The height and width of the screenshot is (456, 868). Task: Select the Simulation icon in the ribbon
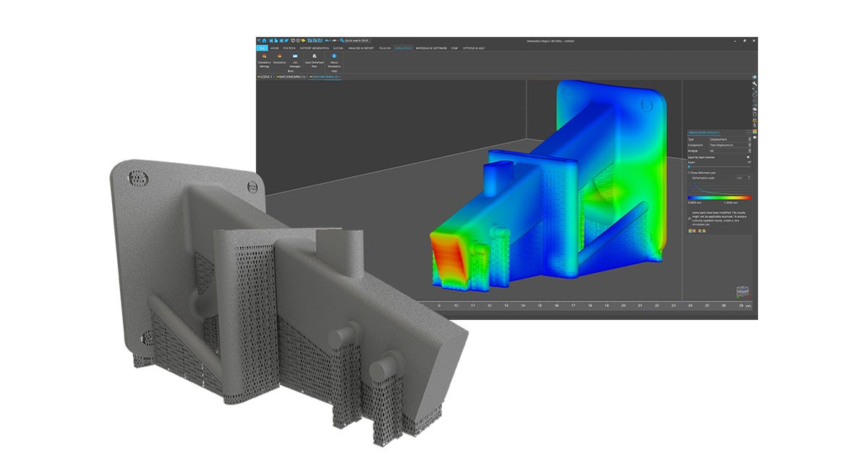coord(278,62)
